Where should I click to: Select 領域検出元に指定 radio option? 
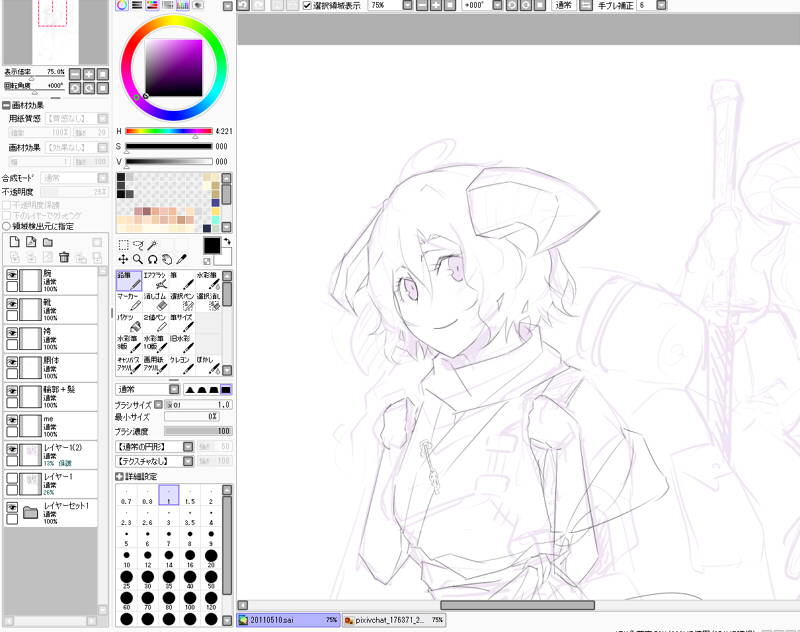click(7, 226)
